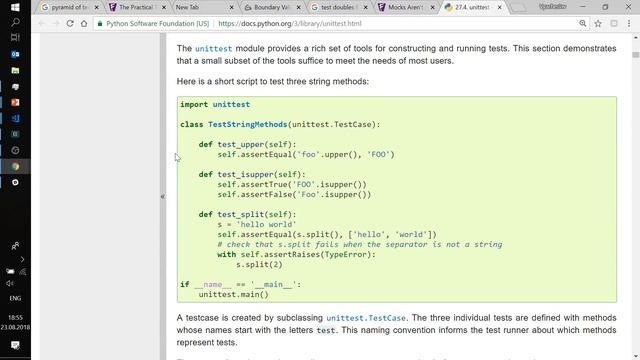Click scrollbar down arrow at page bottom
640x360 pixels.
636,356
